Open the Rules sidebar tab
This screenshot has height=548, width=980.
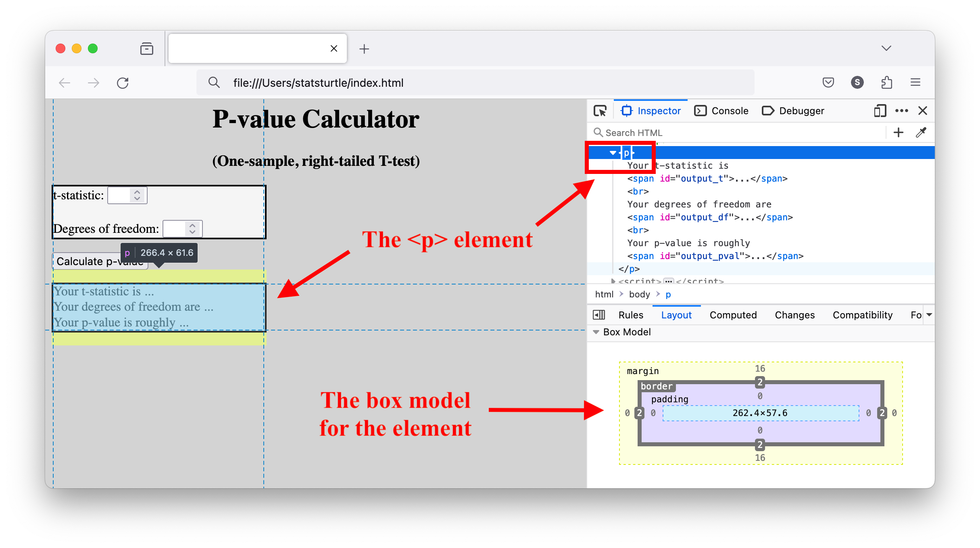631,315
